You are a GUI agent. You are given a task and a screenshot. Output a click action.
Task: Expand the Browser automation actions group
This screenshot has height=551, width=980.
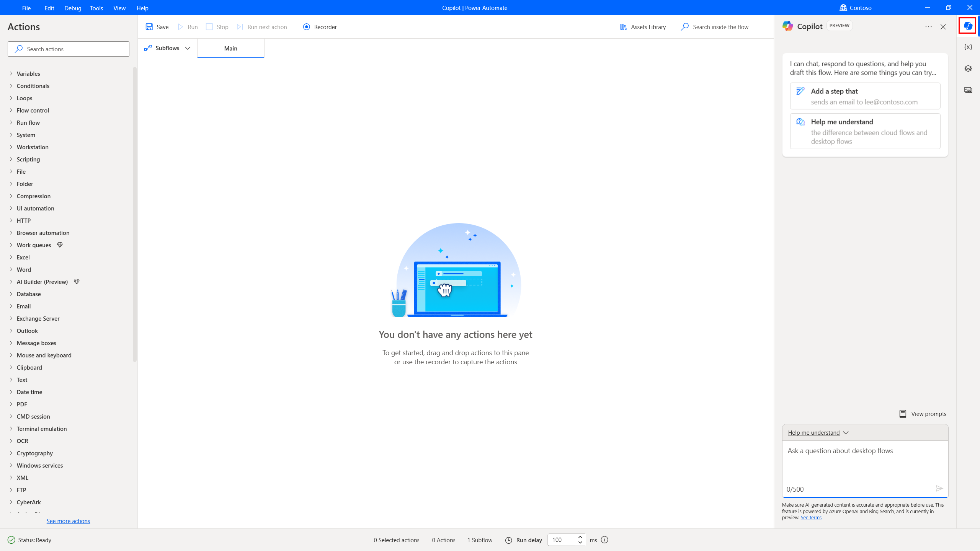[x=43, y=233]
